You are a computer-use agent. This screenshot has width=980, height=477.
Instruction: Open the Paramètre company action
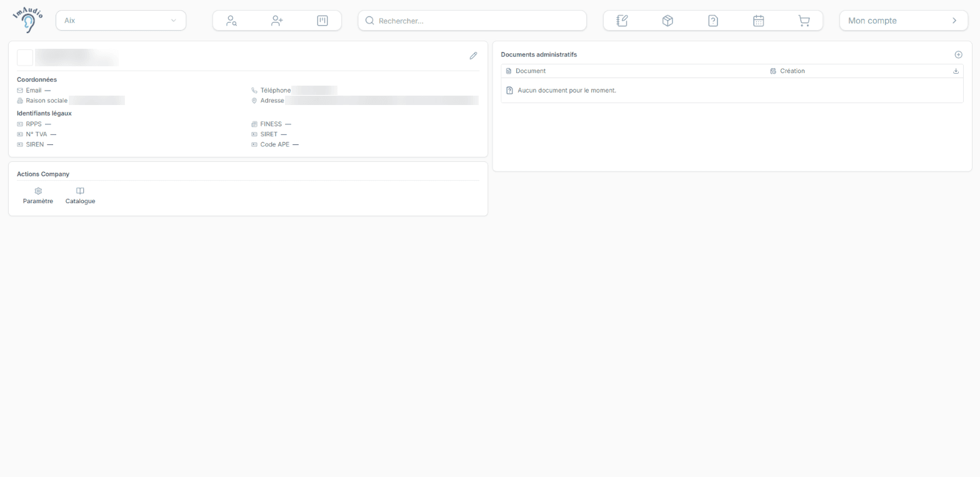38,196
